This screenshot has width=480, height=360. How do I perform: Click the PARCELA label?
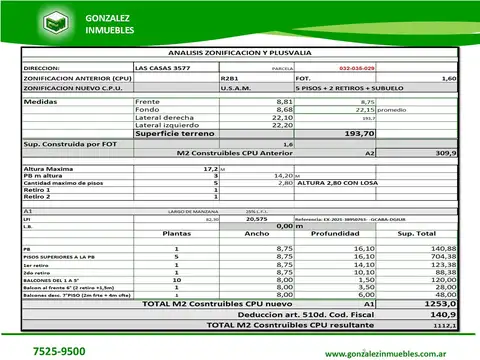point(283,69)
